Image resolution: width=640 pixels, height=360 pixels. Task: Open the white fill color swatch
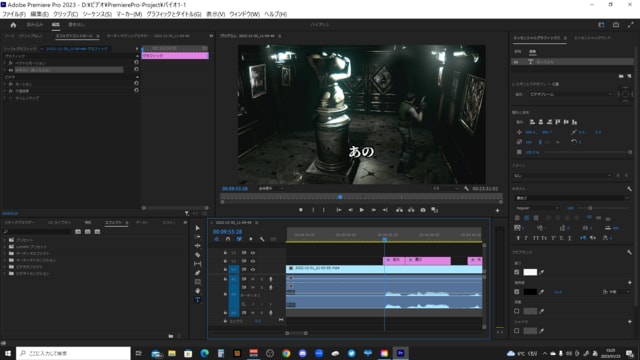pyautogui.click(x=530, y=272)
